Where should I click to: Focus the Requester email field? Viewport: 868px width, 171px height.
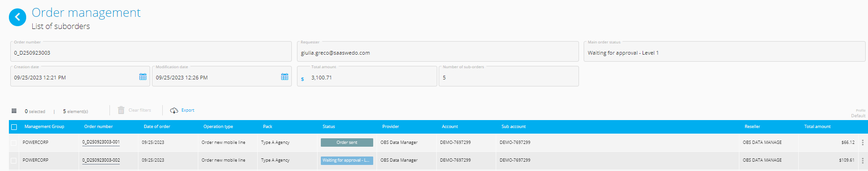coord(438,51)
